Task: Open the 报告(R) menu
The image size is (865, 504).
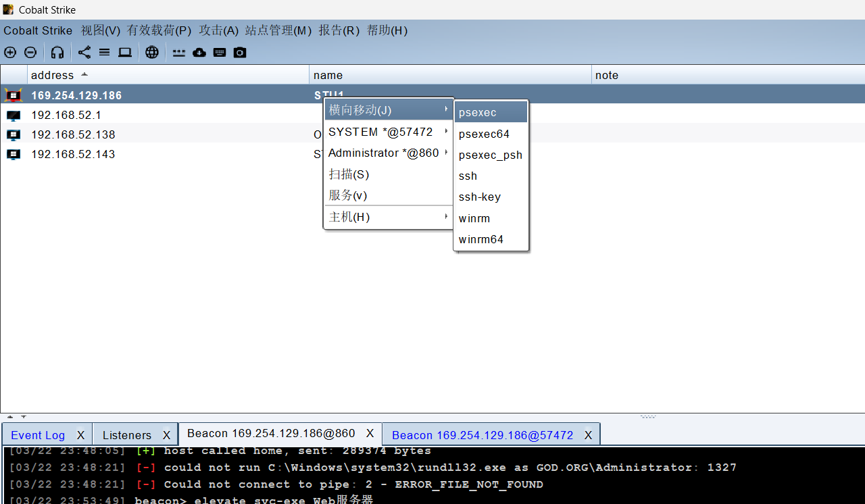Action: (x=339, y=30)
